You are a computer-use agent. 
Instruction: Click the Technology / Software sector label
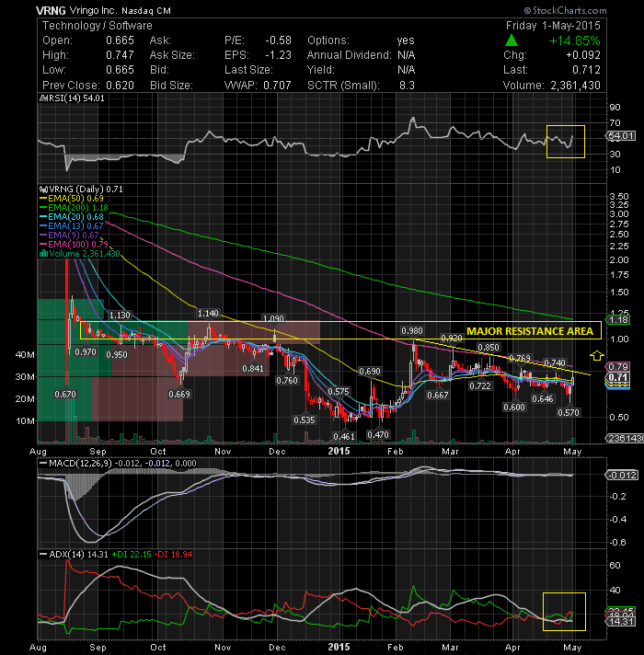pos(98,26)
